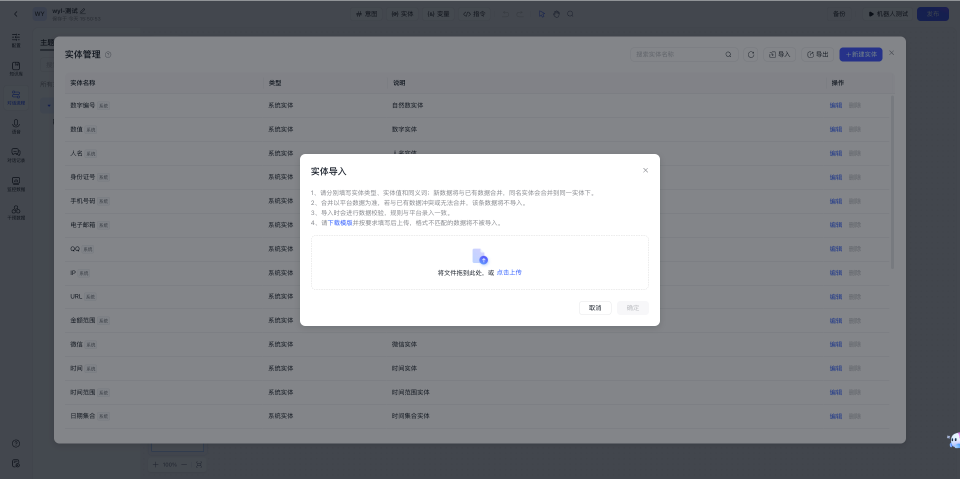Click the file upload icon in drop area
This screenshot has width=960, height=479.
(479, 256)
